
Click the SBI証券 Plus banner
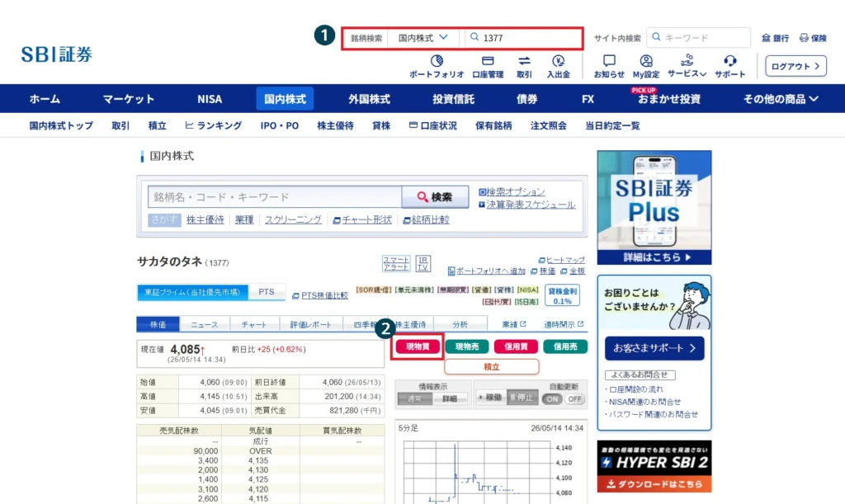(654, 207)
